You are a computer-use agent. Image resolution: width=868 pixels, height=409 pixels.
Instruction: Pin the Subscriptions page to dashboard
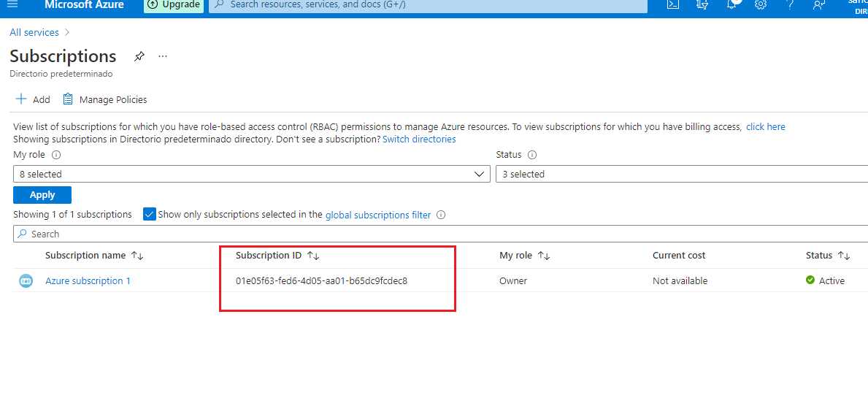[x=139, y=56]
